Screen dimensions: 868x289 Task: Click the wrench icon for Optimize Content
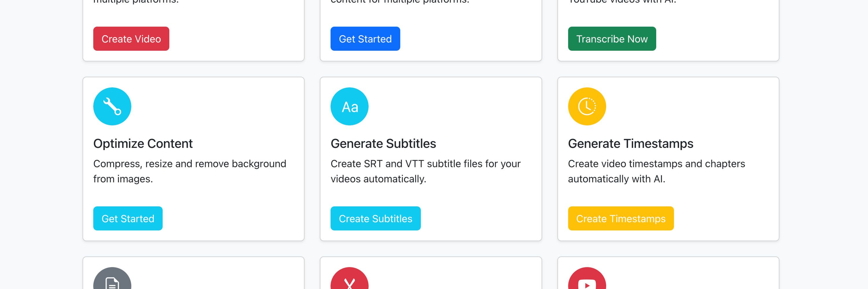[x=112, y=106]
